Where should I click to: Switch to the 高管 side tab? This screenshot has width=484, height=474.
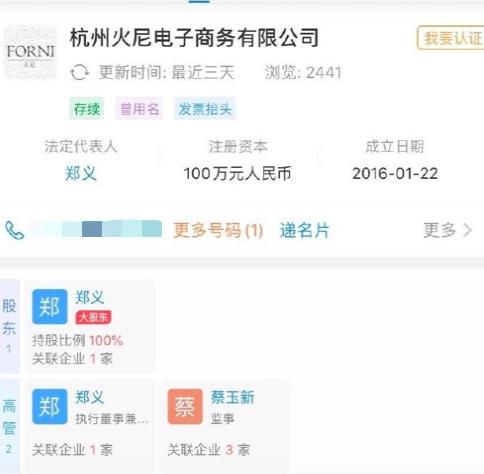(x=9, y=426)
